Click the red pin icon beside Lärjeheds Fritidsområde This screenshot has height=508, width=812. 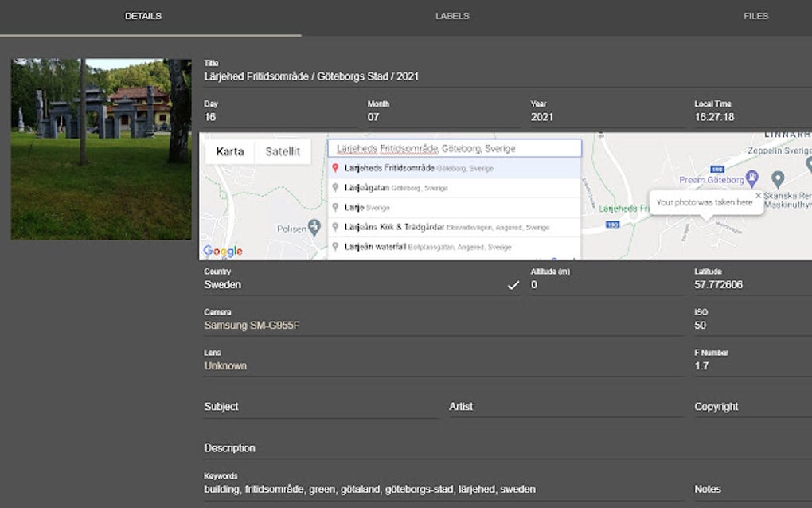pos(335,168)
